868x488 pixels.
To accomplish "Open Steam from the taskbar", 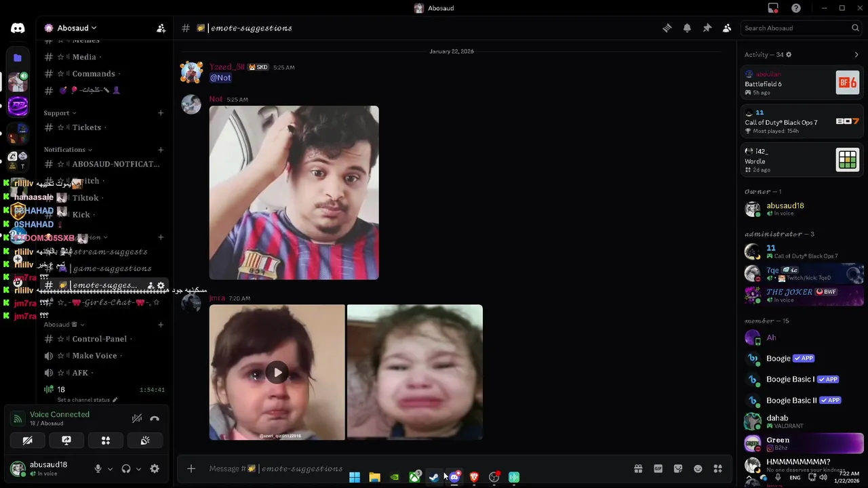I will click(x=434, y=477).
